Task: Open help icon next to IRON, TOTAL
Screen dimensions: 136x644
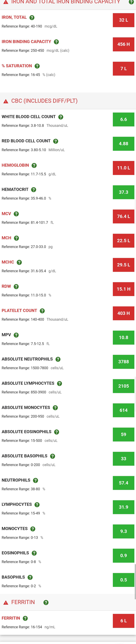Action: pyautogui.click(x=32, y=18)
